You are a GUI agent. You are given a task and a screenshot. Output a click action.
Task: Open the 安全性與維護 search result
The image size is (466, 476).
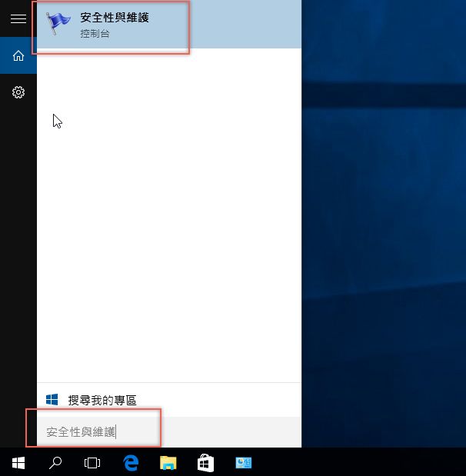point(115,18)
